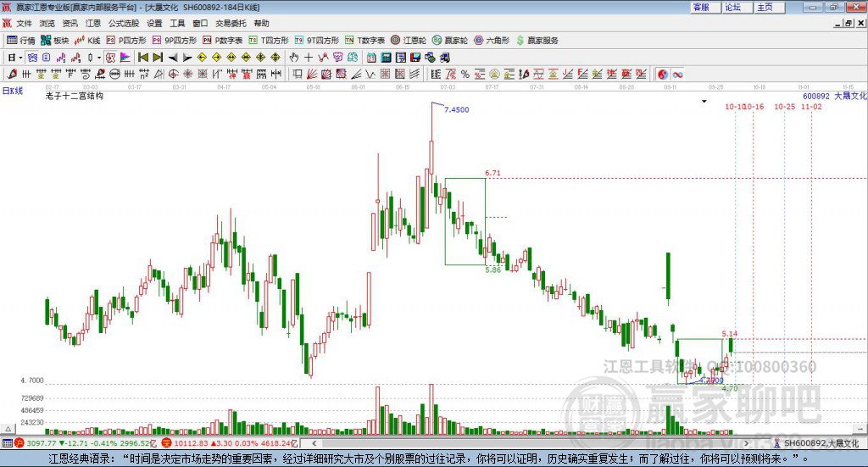Select the percent % drawing tool
868x467 pixels.
point(465,74)
